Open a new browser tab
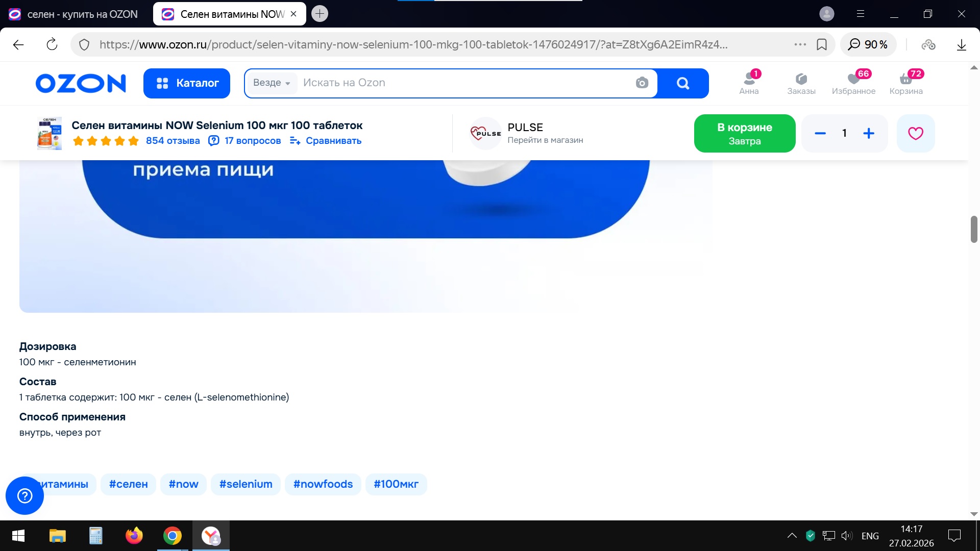 pos(320,14)
